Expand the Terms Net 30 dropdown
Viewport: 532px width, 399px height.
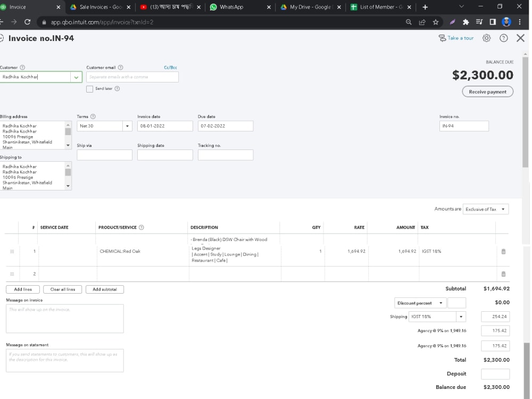[x=126, y=126]
